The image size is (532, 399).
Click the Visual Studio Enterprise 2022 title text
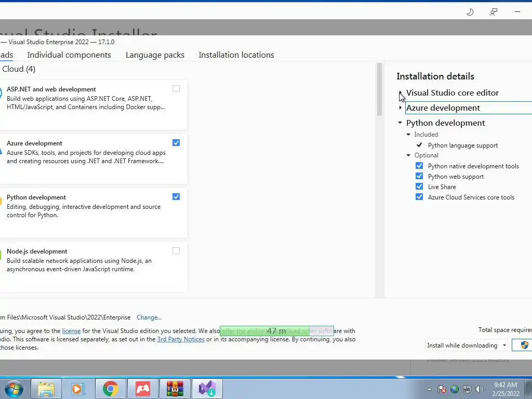[61, 42]
